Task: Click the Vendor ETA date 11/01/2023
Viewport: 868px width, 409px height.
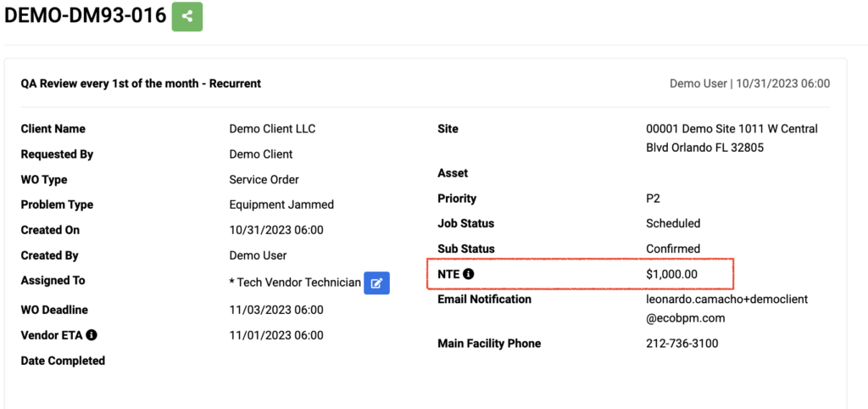Action: pos(276,335)
